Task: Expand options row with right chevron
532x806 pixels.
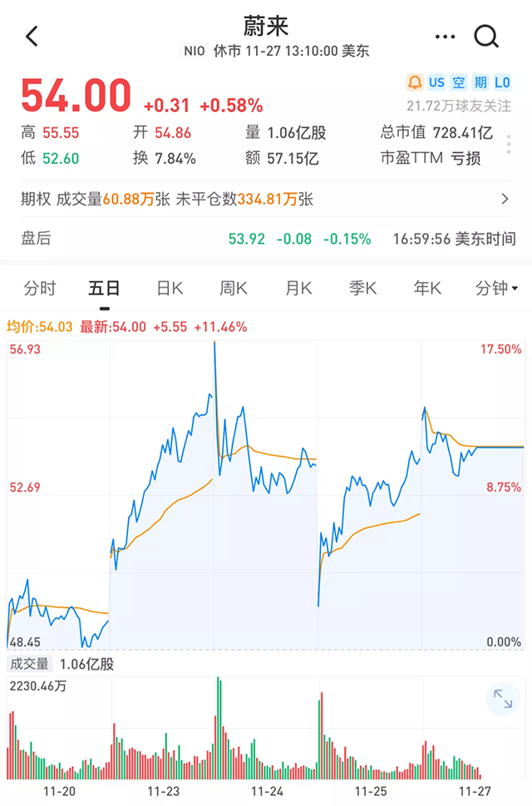Action: 505,199
